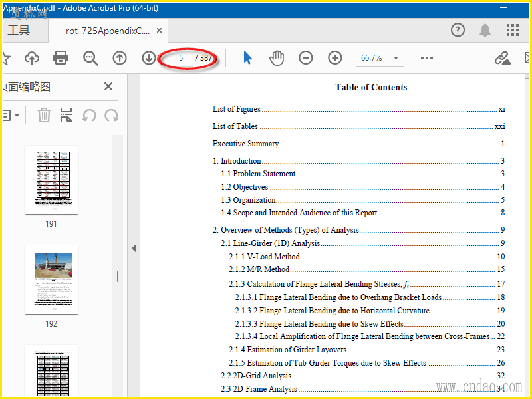The width and height of the screenshot is (532, 399).
Task: Click 1.3 Organization entry
Action: [x=362, y=200]
